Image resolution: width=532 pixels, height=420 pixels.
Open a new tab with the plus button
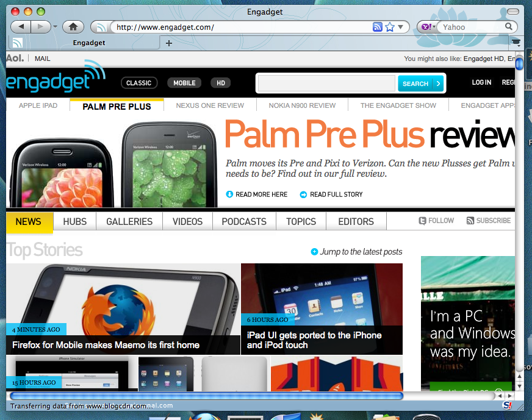[x=168, y=43]
